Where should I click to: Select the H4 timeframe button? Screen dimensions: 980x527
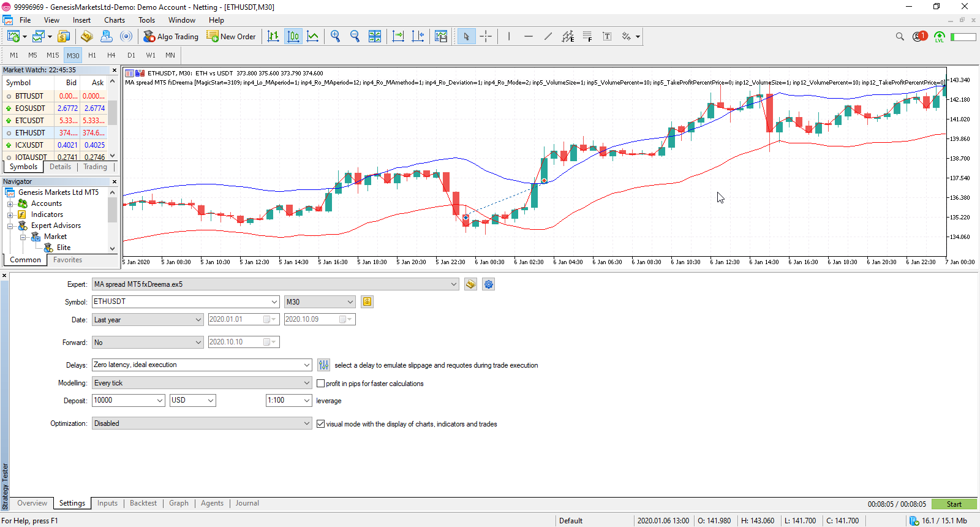[x=111, y=55]
